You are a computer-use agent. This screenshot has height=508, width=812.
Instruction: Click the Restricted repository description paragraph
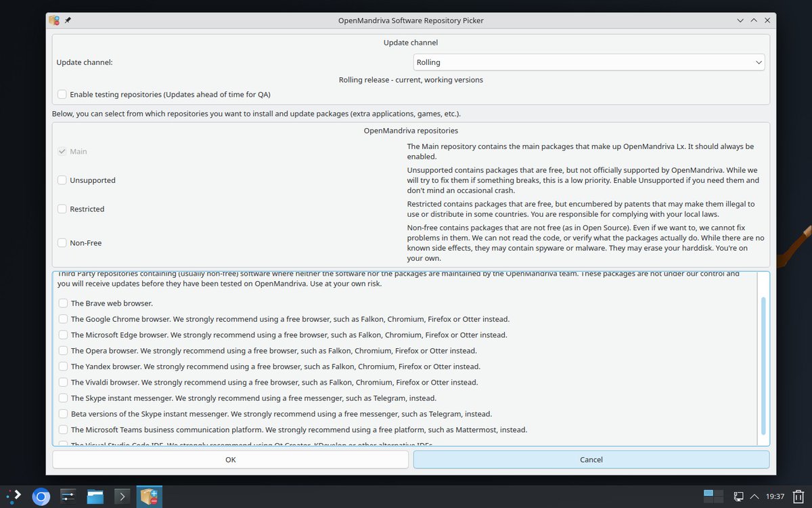coord(581,209)
